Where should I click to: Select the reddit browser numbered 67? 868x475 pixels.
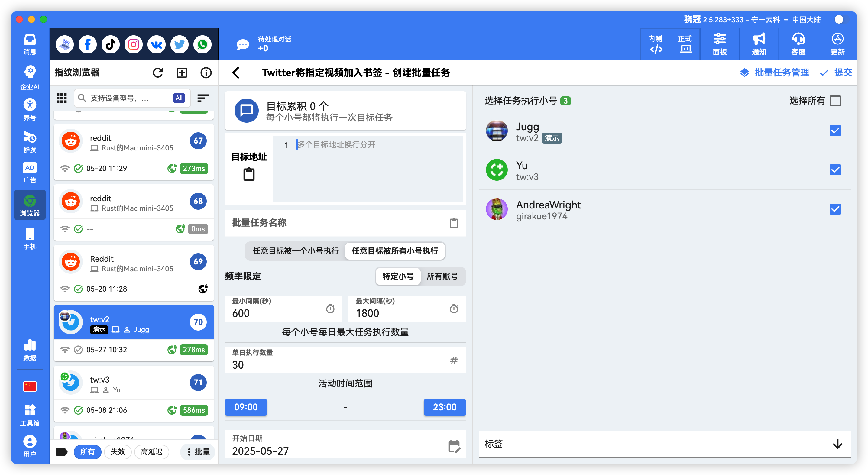tap(134, 152)
